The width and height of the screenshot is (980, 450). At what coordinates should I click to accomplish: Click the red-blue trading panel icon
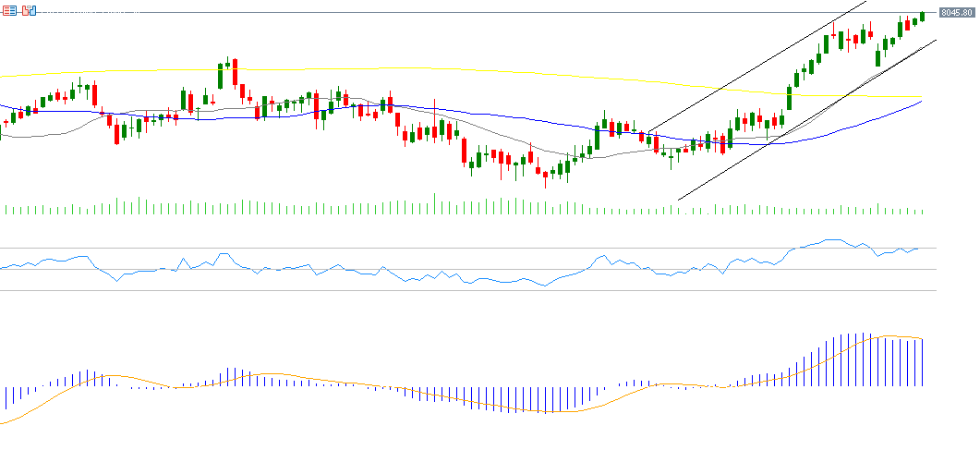[29, 11]
